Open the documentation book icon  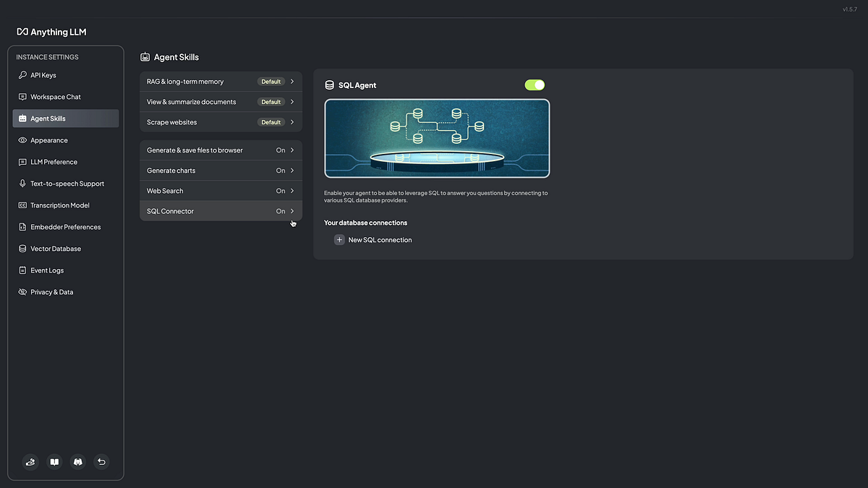(54, 461)
